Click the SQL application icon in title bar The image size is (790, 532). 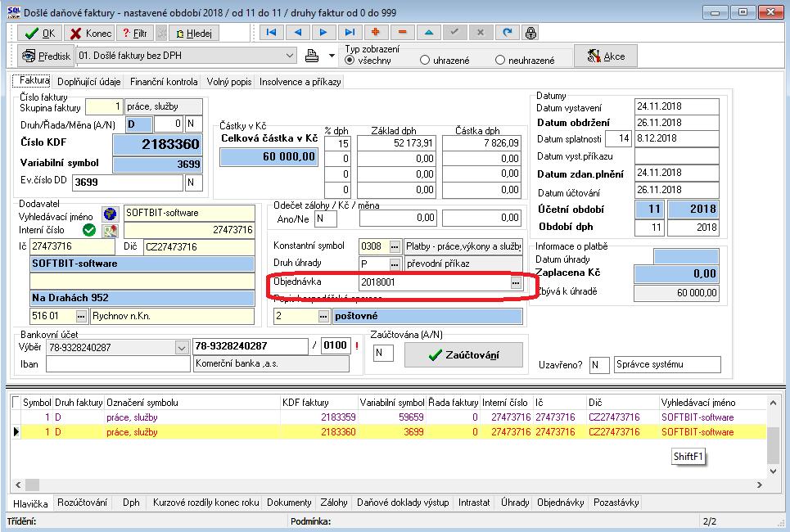point(14,12)
